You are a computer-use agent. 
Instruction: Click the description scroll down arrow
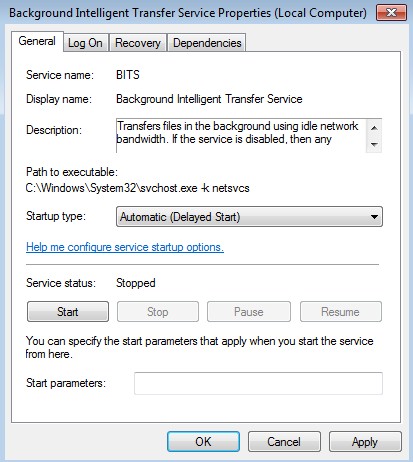[374, 144]
